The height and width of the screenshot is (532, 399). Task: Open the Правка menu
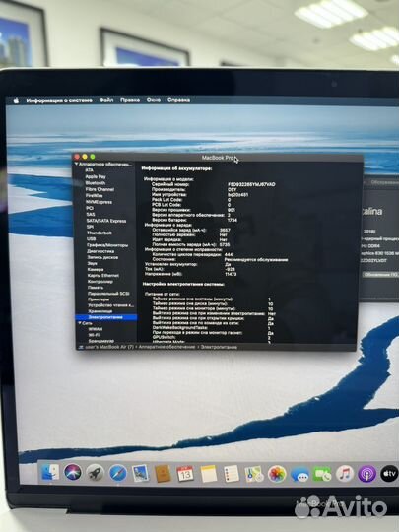pyautogui.click(x=130, y=100)
